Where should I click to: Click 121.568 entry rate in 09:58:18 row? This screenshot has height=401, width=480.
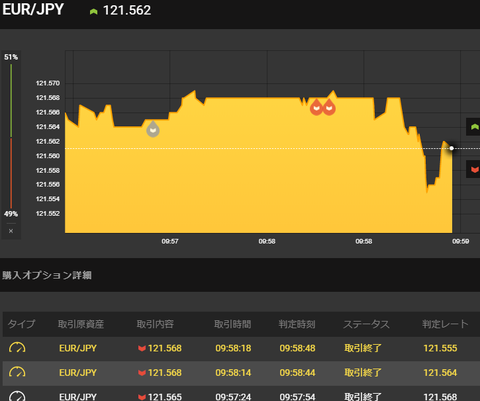click(x=165, y=348)
